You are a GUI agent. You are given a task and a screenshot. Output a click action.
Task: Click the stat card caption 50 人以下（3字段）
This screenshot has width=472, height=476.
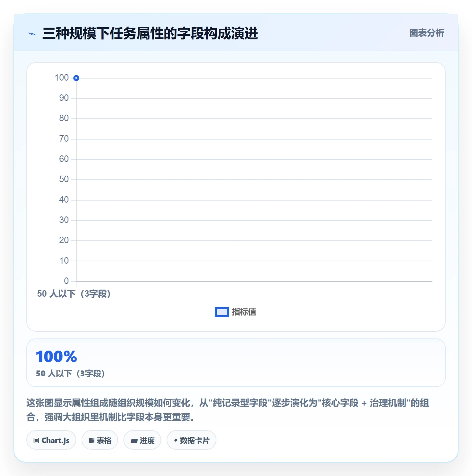pyautogui.click(x=70, y=374)
